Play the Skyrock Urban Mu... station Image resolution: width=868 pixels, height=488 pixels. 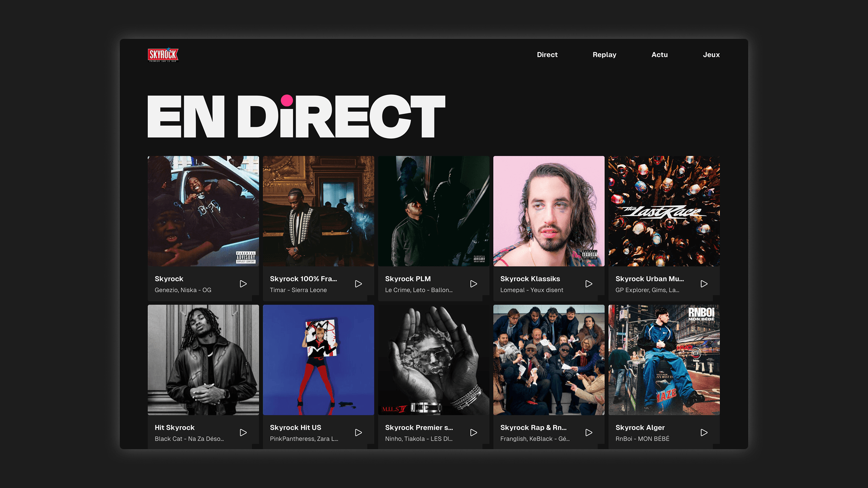tap(704, 284)
